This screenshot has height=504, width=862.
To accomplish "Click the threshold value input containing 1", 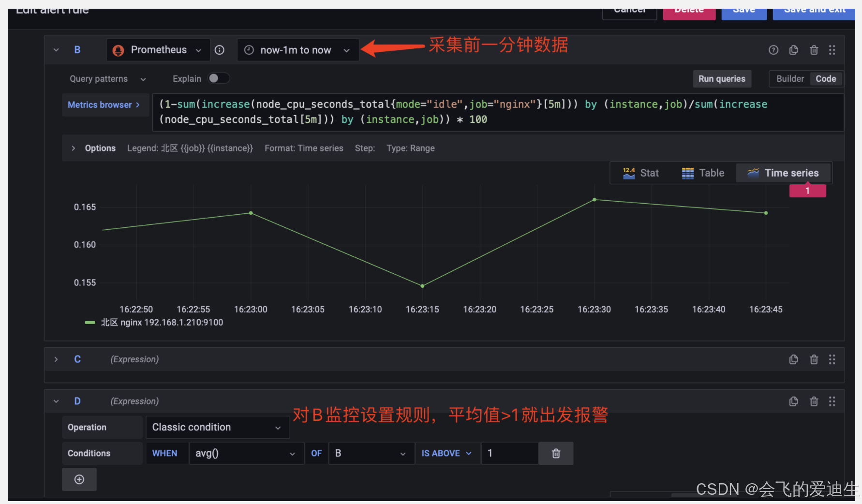I will [x=509, y=453].
